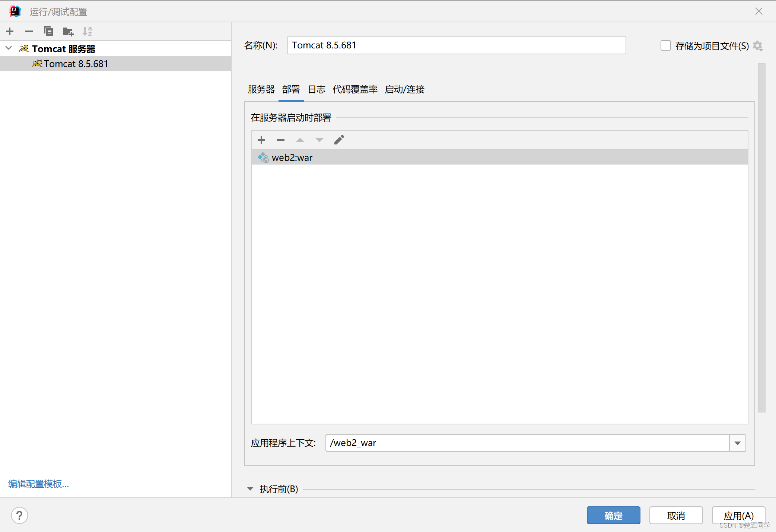Copy the selected configuration
Screen dimensions: 776x532
point(48,31)
